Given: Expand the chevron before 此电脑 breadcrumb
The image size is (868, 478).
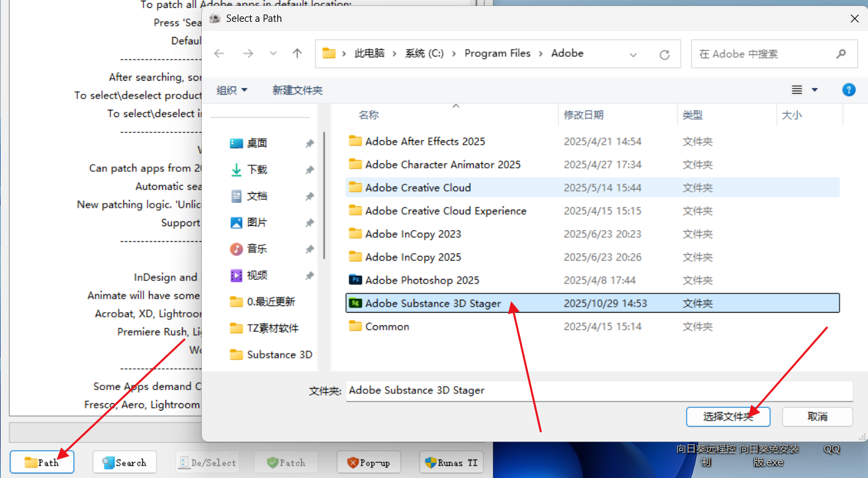Looking at the screenshot, I should [x=344, y=54].
